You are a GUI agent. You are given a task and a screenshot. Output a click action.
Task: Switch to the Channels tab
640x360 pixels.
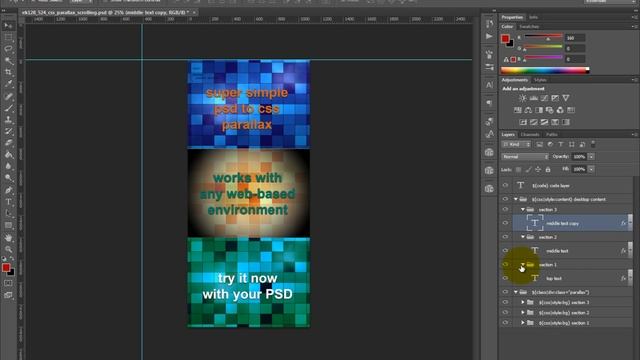(530, 135)
